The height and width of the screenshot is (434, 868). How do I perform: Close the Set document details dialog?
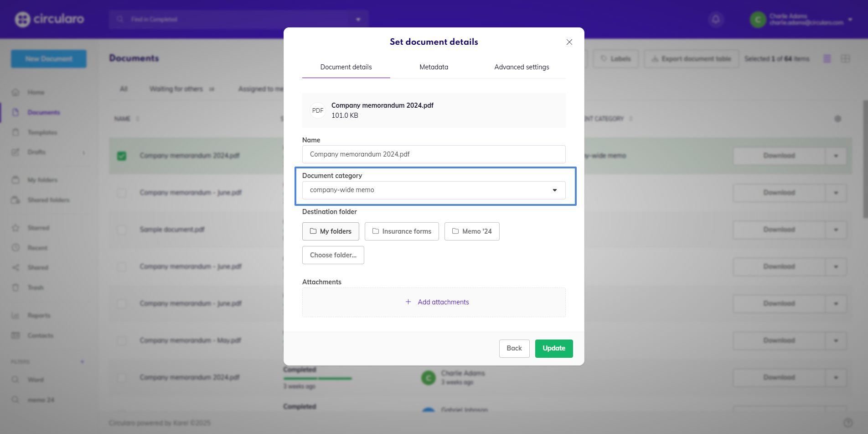569,42
